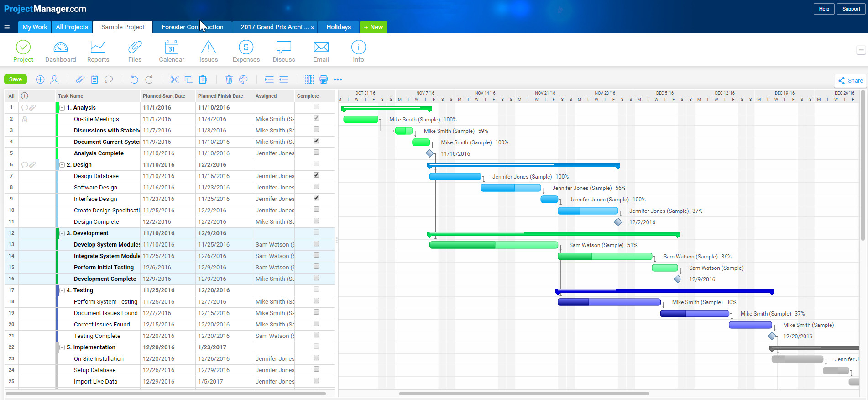Click the green Save button
Viewport: 868px width, 400px height.
16,79
